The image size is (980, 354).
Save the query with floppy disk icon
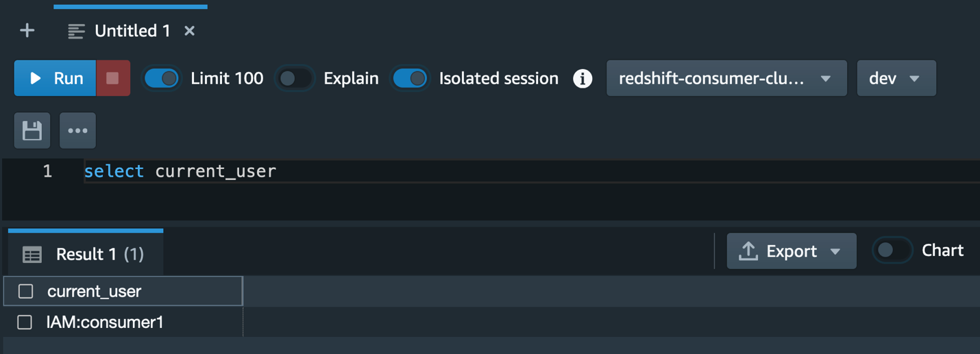(x=32, y=130)
